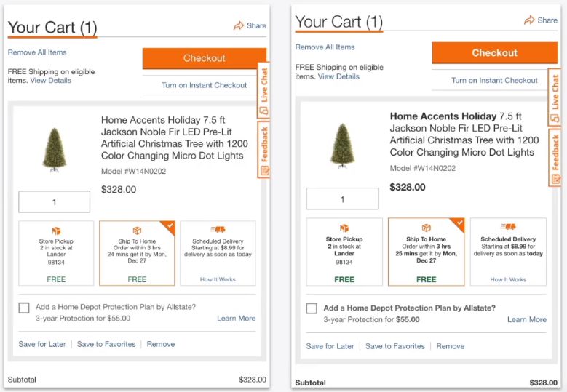This screenshot has width=567, height=392.
Task: Click bold Checkout button in right cart
Action: [x=494, y=53]
